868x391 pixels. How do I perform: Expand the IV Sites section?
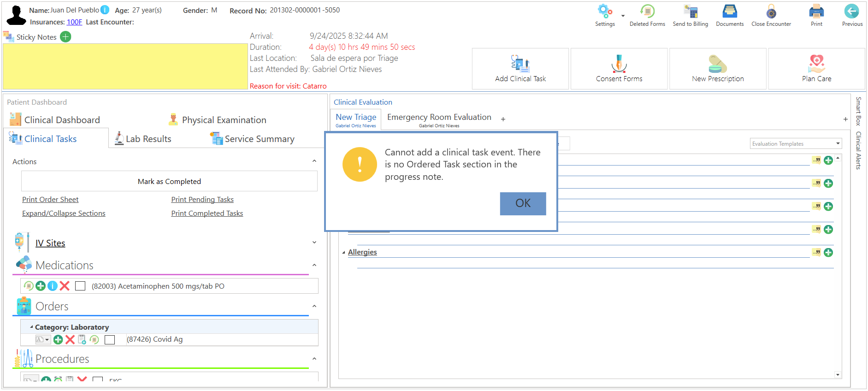pos(314,243)
